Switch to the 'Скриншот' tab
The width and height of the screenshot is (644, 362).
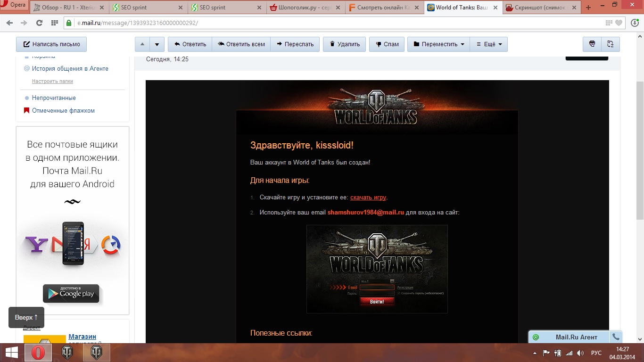coord(542,8)
